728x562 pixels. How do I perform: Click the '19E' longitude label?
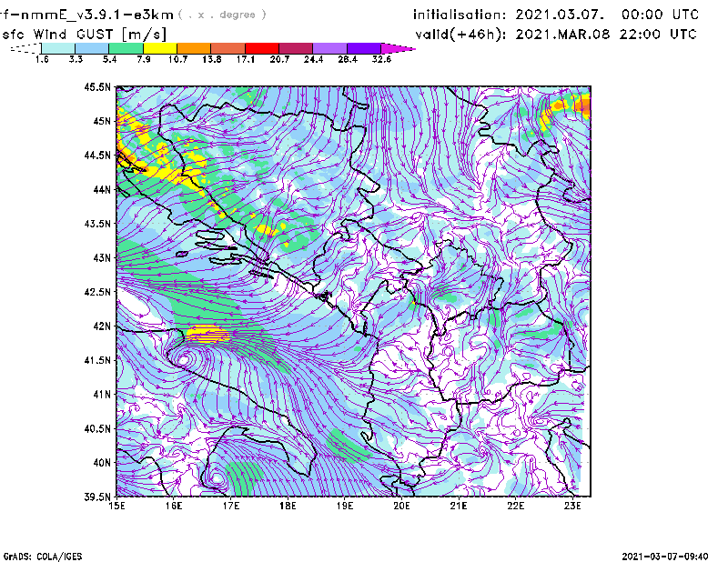point(345,506)
